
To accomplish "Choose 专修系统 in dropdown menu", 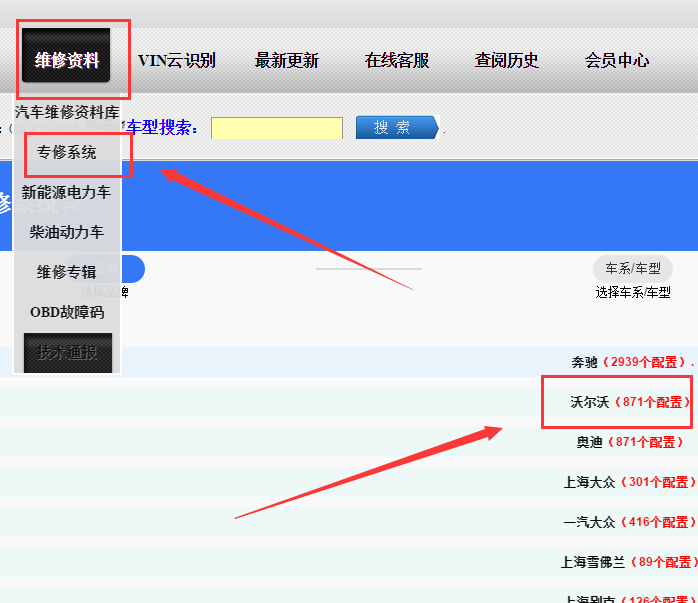I will click(67, 152).
